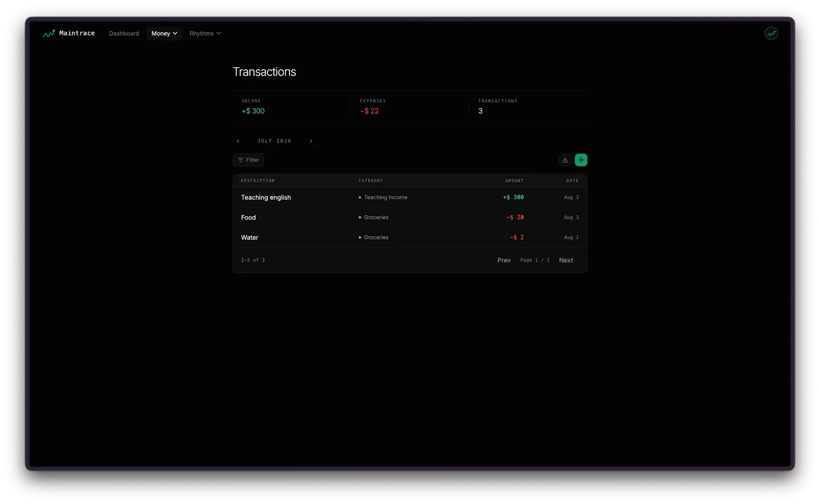820x504 pixels.
Task: Add a new transaction with plus button
Action: 581,160
